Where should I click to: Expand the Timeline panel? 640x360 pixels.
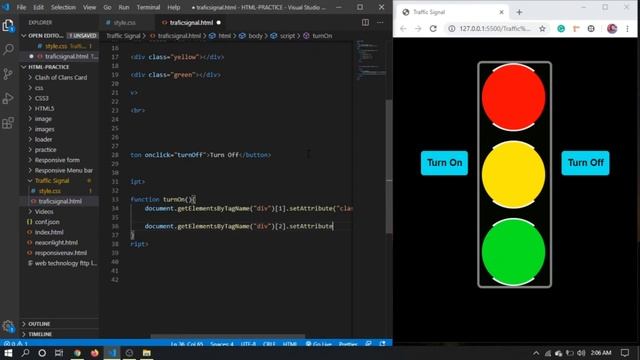pyautogui.click(x=60, y=334)
